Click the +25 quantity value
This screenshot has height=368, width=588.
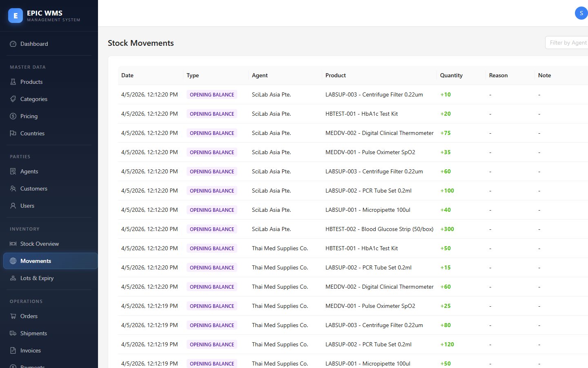[x=445, y=306]
